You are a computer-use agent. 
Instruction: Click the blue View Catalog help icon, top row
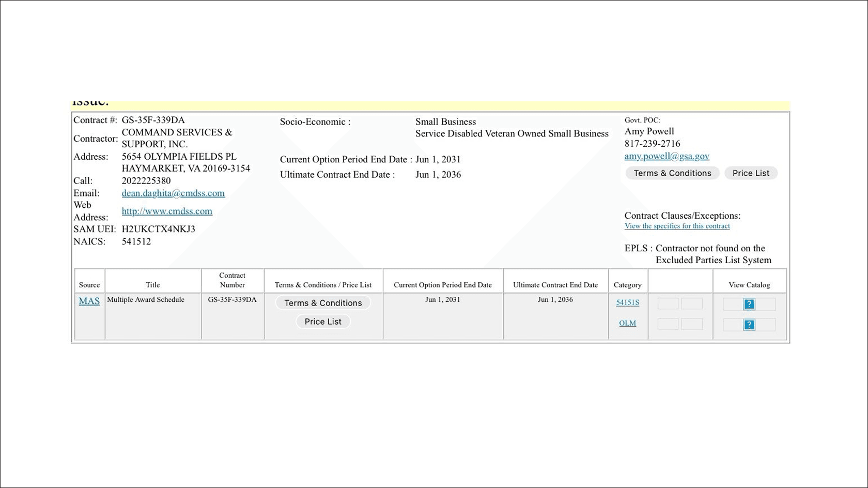(749, 304)
